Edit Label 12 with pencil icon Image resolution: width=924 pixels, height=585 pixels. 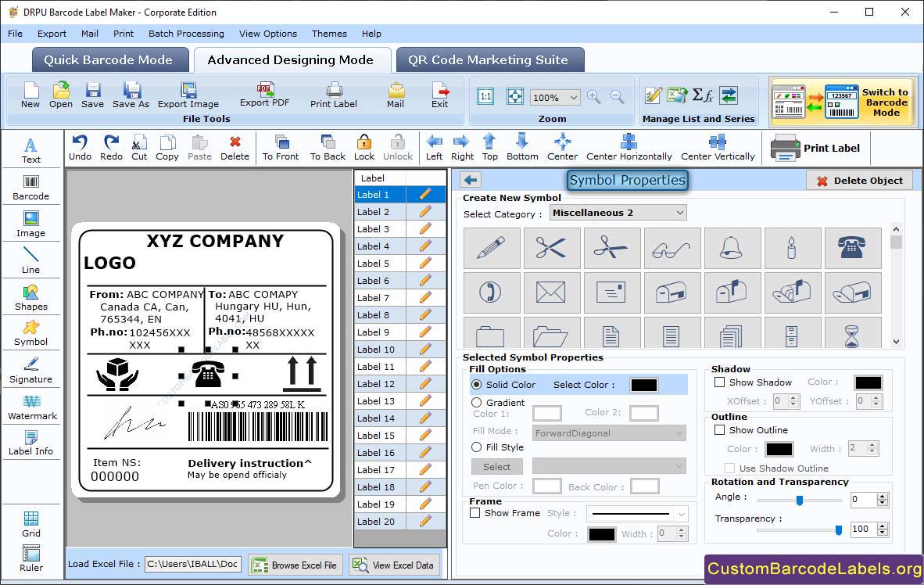tap(425, 384)
